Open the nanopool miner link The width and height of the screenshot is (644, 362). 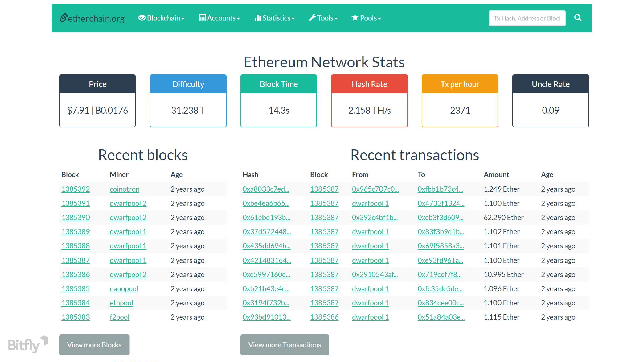(x=124, y=289)
